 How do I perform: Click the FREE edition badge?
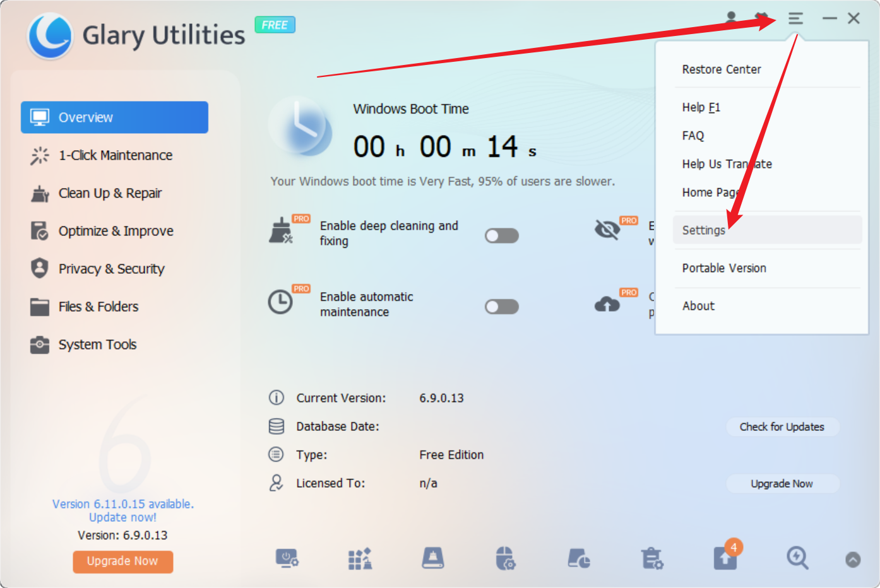coord(275,25)
